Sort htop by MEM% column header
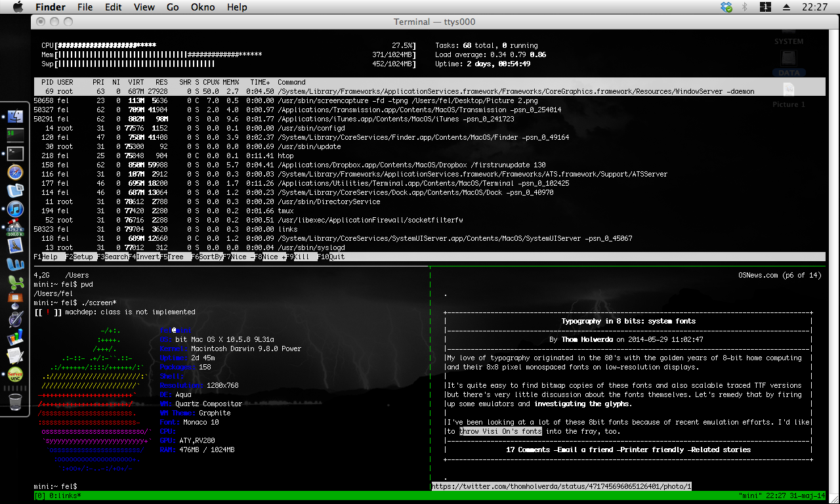Image resolution: width=840 pixels, height=504 pixels. (230, 82)
